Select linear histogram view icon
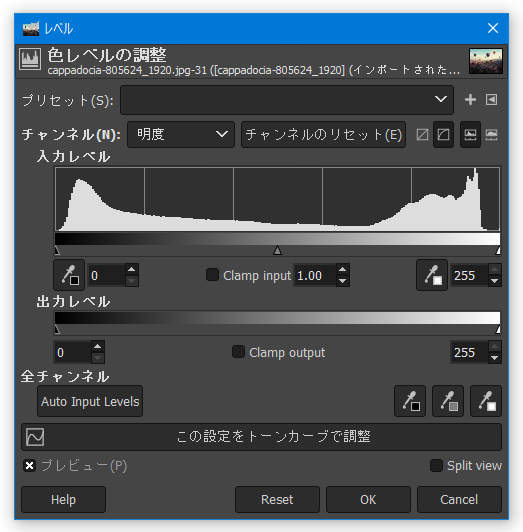The width and height of the screenshot is (523, 532). (470, 135)
